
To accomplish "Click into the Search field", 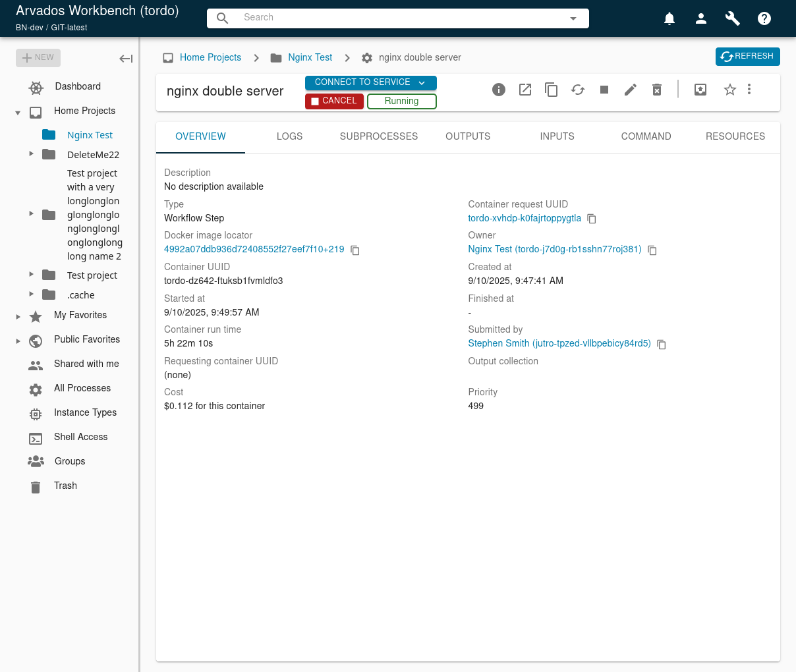I will coord(398,18).
